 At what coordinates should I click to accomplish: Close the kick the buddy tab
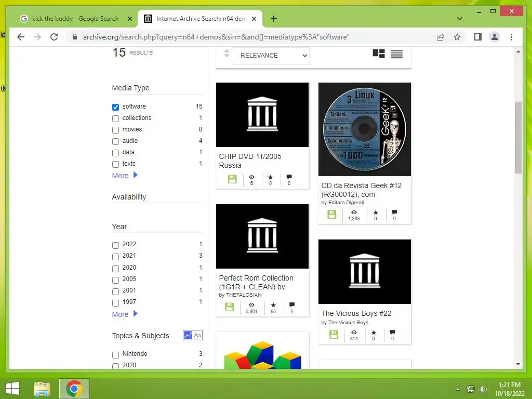(x=129, y=19)
